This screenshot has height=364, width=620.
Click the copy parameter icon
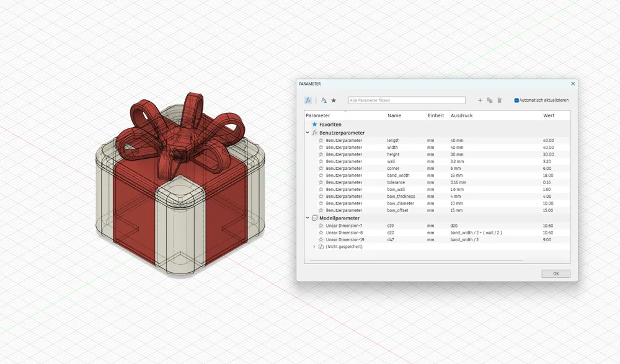(x=489, y=99)
